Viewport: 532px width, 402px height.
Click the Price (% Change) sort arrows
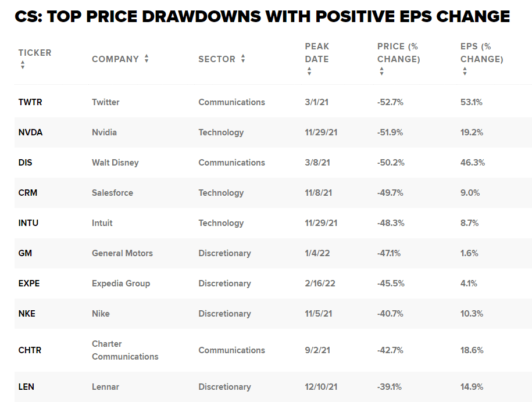pyautogui.click(x=381, y=71)
